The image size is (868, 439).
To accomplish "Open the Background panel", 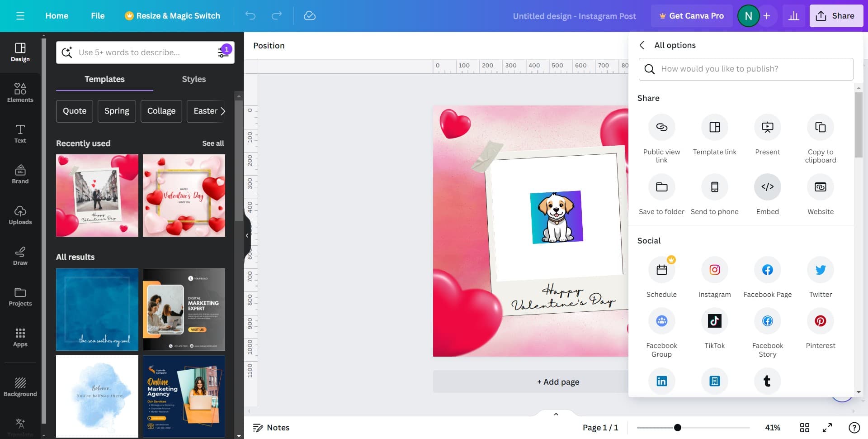I will point(20,386).
